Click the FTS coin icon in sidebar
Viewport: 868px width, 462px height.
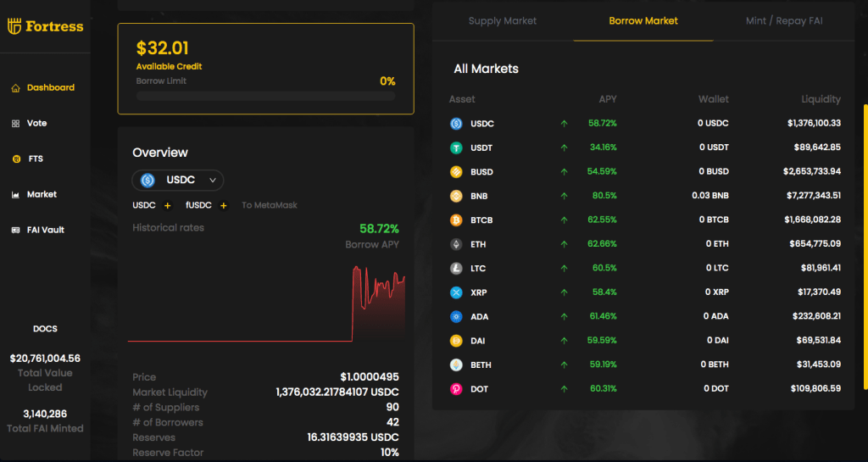pos(16,159)
